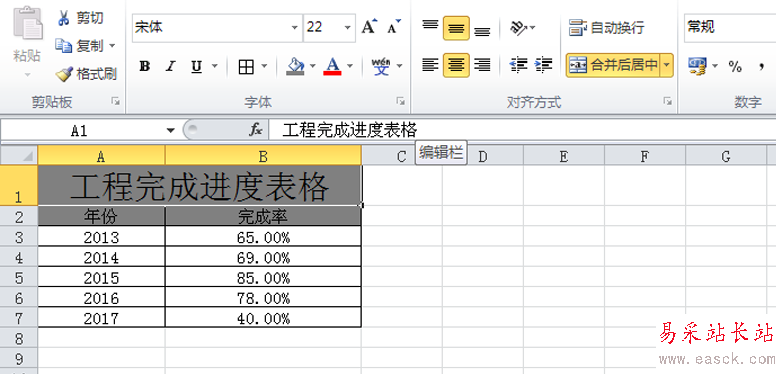Image resolution: width=776 pixels, height=374 pixels.
Task: Click the Paste (粘贴) clipboard icon
Action: pos(27,23)
